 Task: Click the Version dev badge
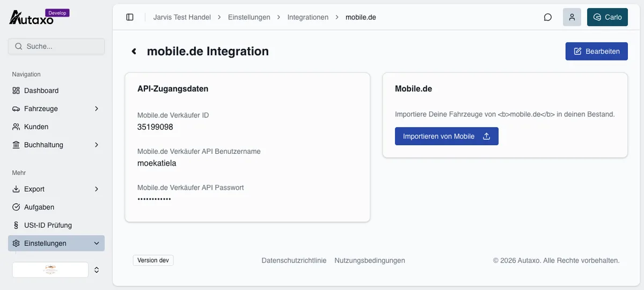pos(153,261)
